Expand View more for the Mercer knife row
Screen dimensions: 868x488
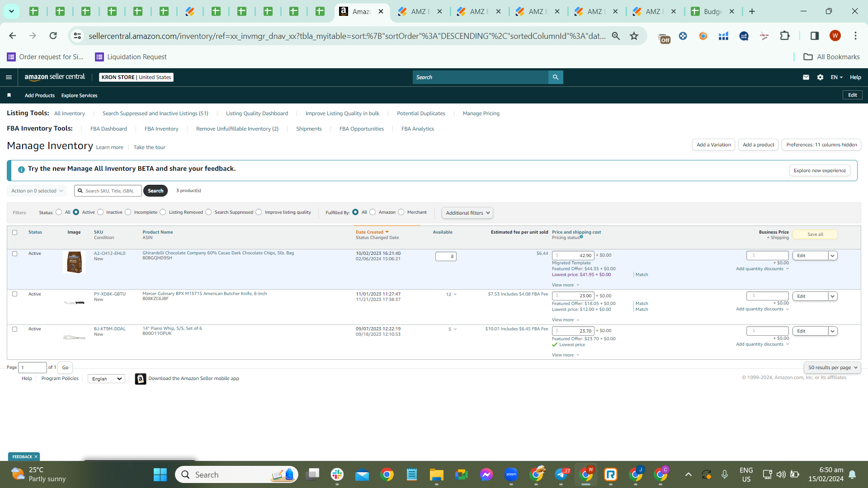[566, 320]
